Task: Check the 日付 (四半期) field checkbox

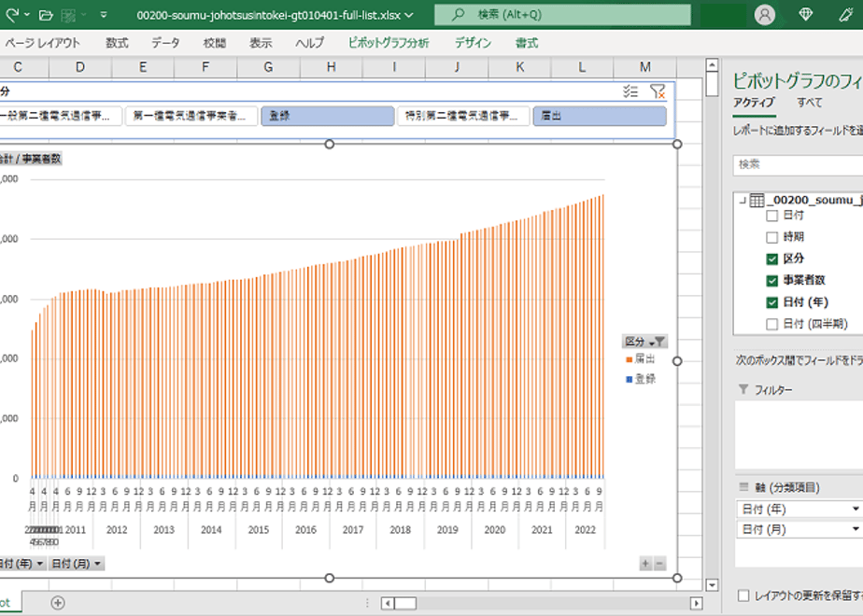Action: pyautogui.click(x=772, y=325)
